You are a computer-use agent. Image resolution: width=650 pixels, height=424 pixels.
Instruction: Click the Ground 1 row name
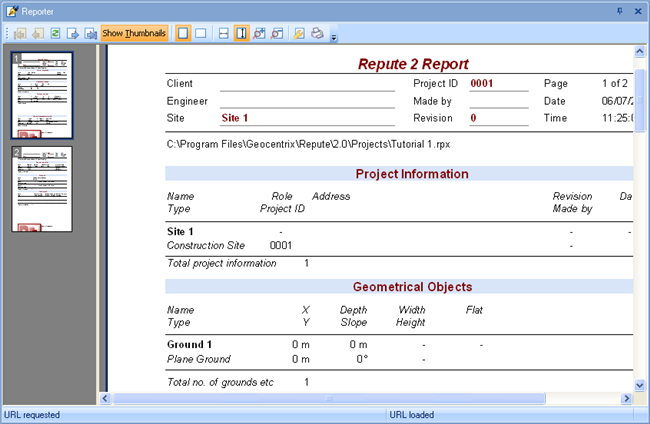coord(189,344)
